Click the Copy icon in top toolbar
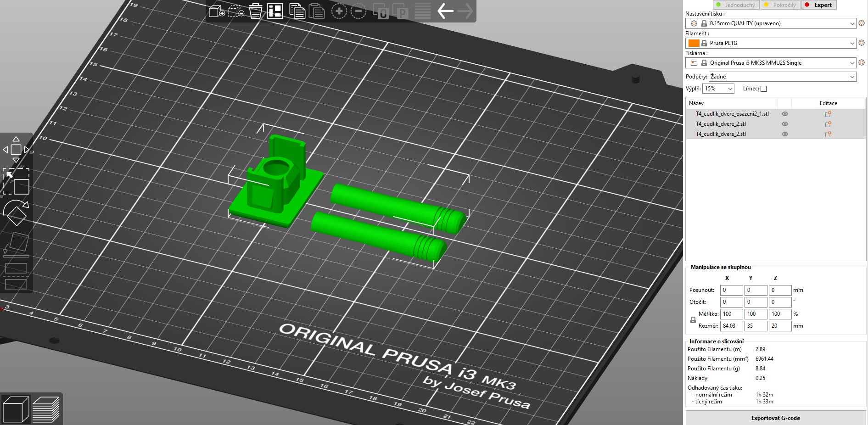This screenshot has height=425, width=868. (x=297, y=11)
